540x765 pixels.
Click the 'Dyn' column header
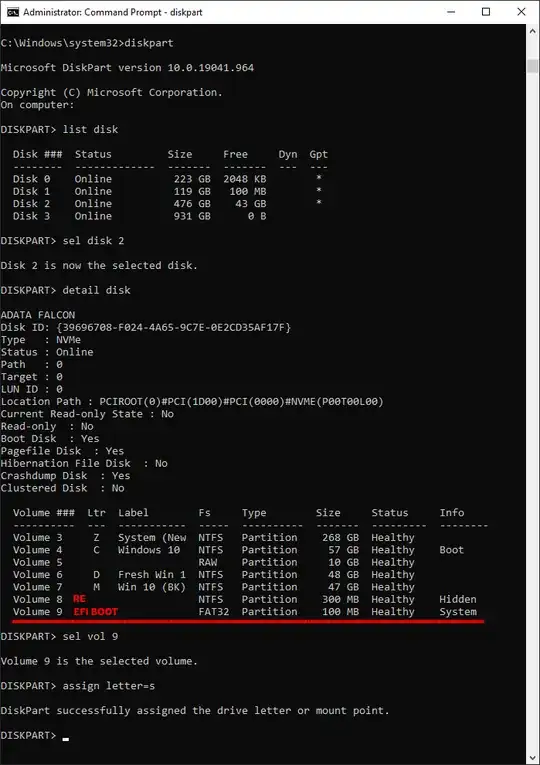pyautogui.click(x=288, y=155)
